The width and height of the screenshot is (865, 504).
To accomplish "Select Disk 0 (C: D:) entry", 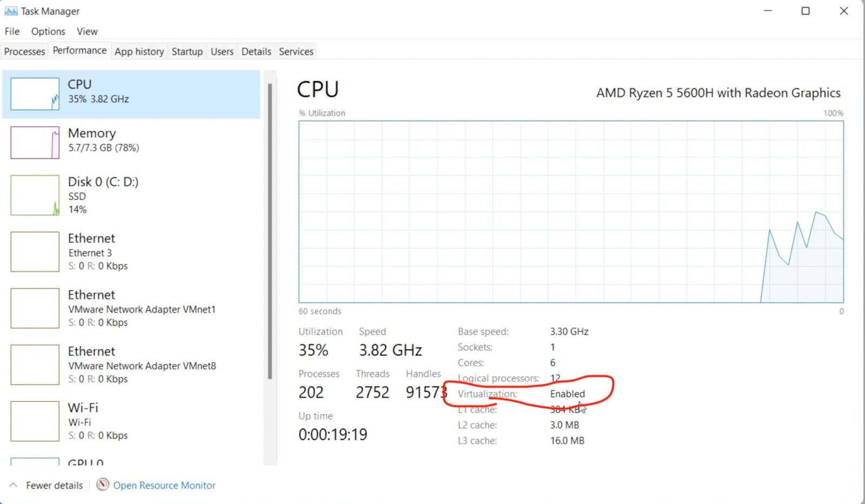I will click(131, 195).
